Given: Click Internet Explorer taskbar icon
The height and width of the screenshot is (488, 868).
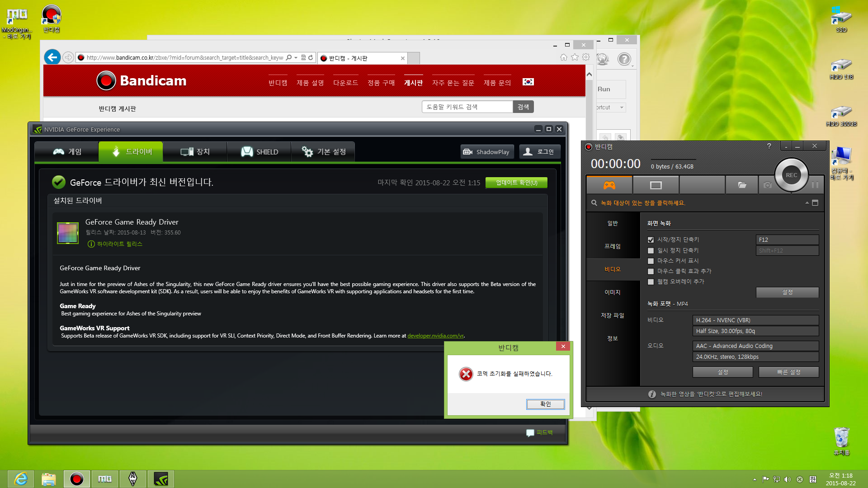Looking at the screenshot, I should pos(21,479).
